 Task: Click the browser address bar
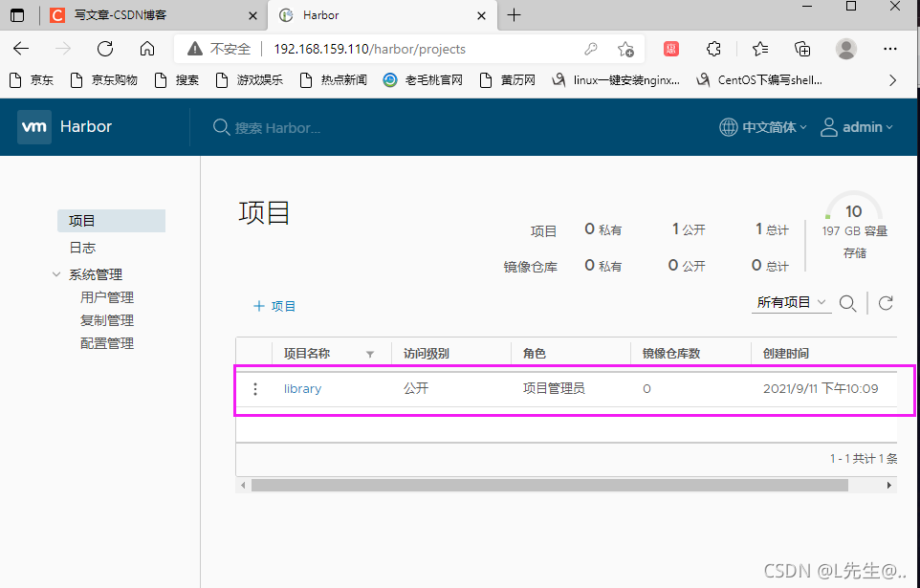click(x=383, y=48)
